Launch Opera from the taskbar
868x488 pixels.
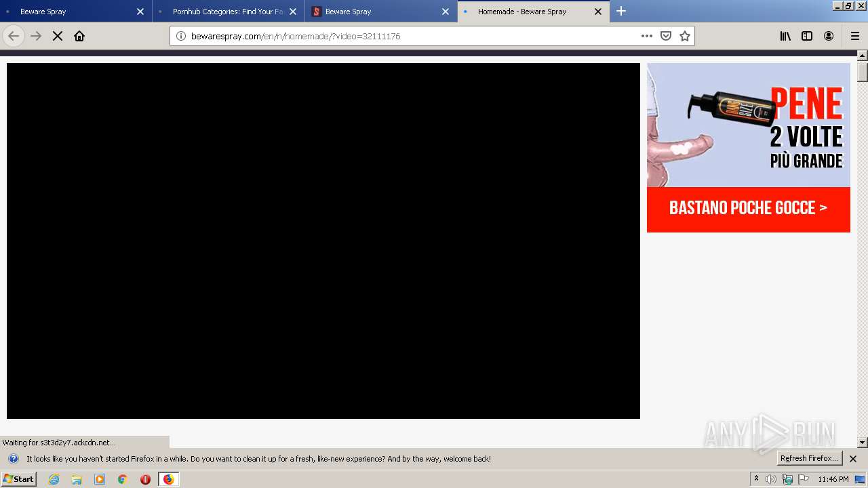pos(145,479)
